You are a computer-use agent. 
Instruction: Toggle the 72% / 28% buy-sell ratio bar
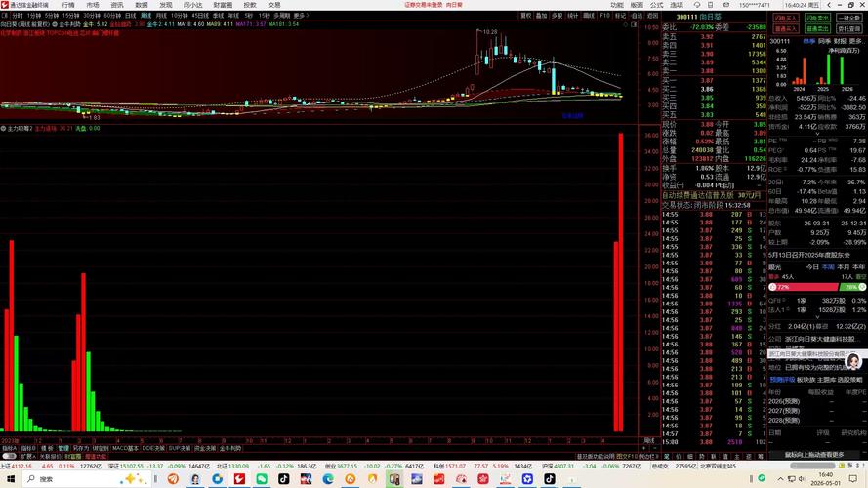tap(817, 287)
